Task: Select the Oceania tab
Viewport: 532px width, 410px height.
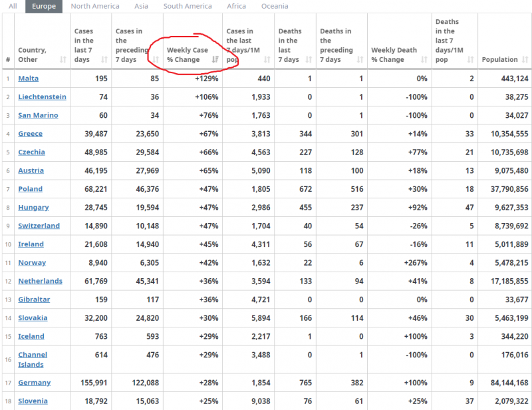Action: (x=275, y=6)
